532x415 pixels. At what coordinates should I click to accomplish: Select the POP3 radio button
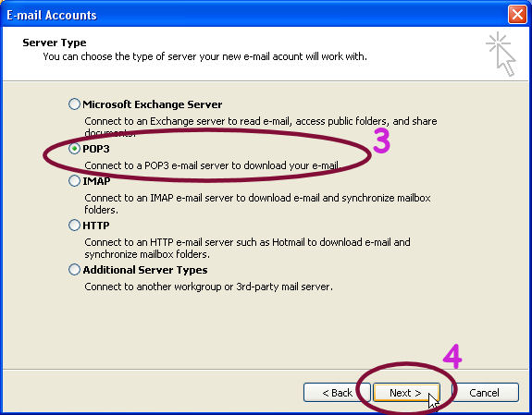coord(74,149)
